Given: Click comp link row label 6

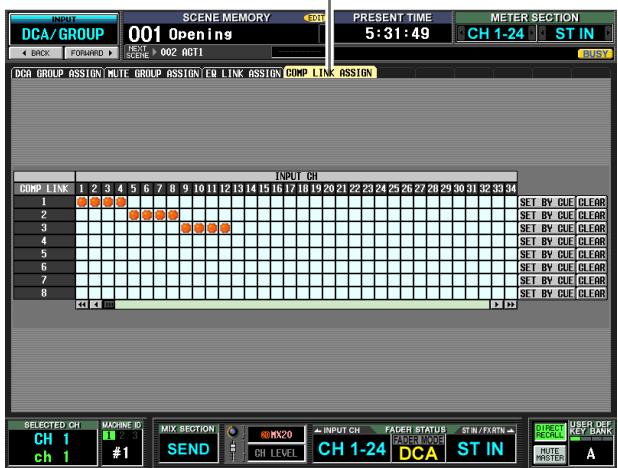Looking at the screenshot, I should 44,267.
